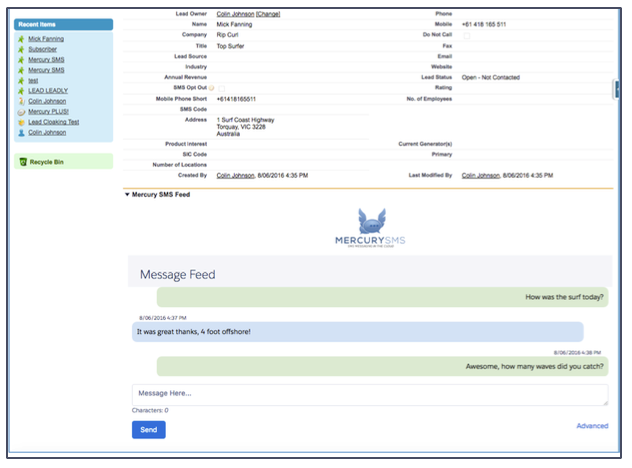
Task: Click the [Change] lead owner link
Action: pyautogui.click(x=268, y=14)
